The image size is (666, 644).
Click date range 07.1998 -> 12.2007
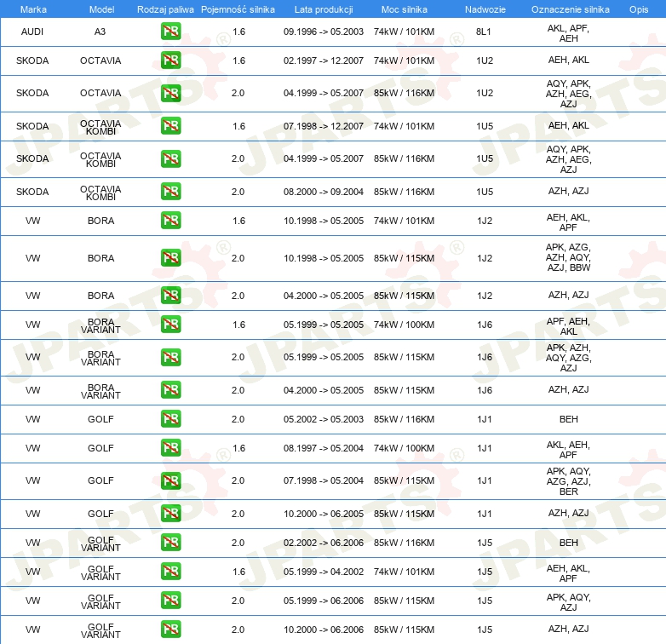point(324,126)
